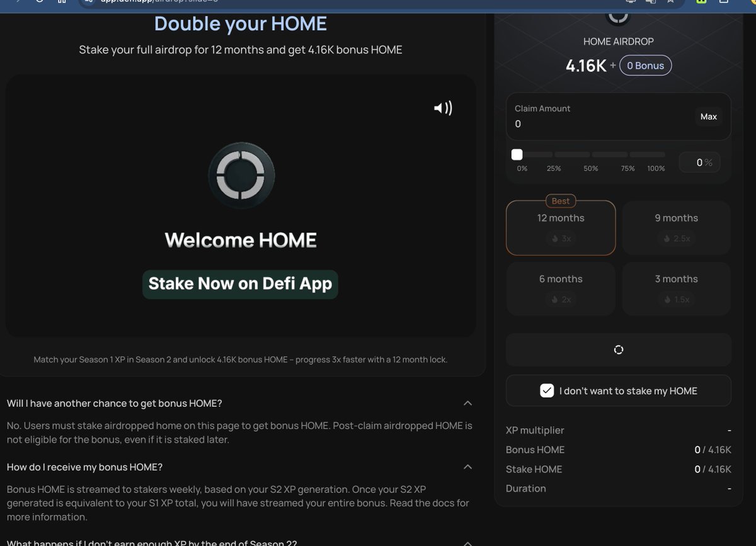Tick the "I don't want to stake my HOME" checkbox
756x546 pixels.
[547, 391]
